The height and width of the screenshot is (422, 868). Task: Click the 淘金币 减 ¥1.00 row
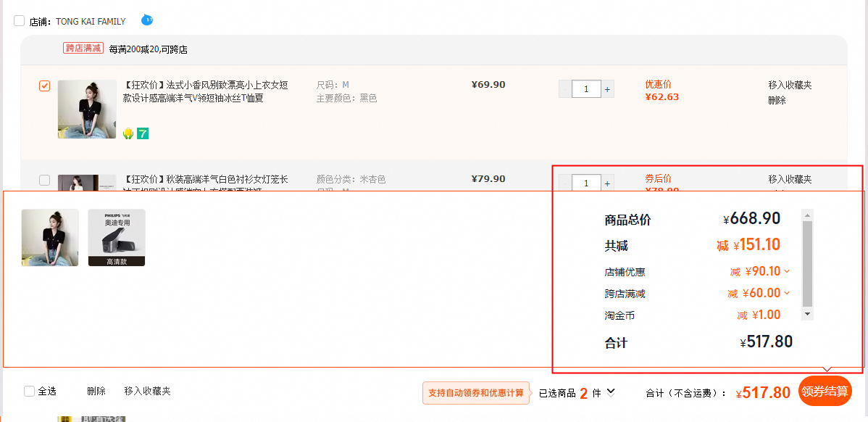[x=693, y=315]
